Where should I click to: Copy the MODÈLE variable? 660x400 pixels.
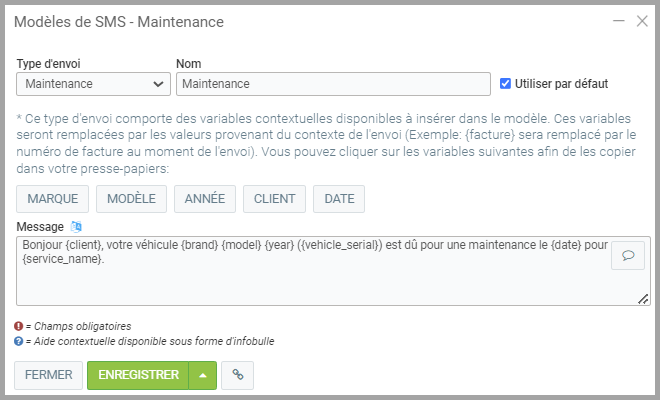point(131,199)
